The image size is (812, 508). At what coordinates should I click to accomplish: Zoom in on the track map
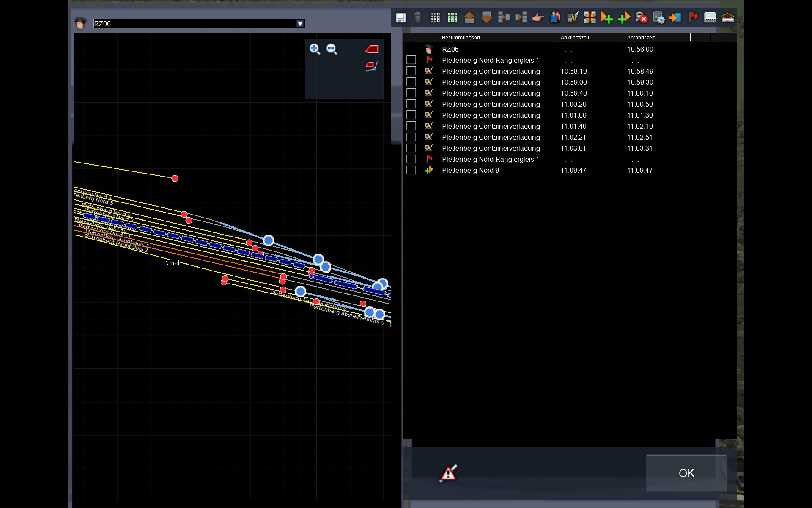pyautogui.click(x=314, y=49)
